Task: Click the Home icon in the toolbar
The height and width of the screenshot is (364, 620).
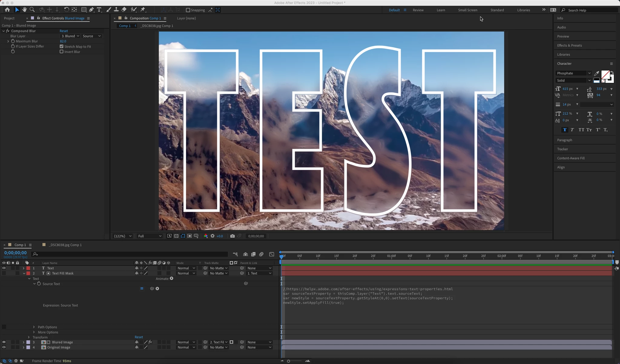Action: point(7,10)
